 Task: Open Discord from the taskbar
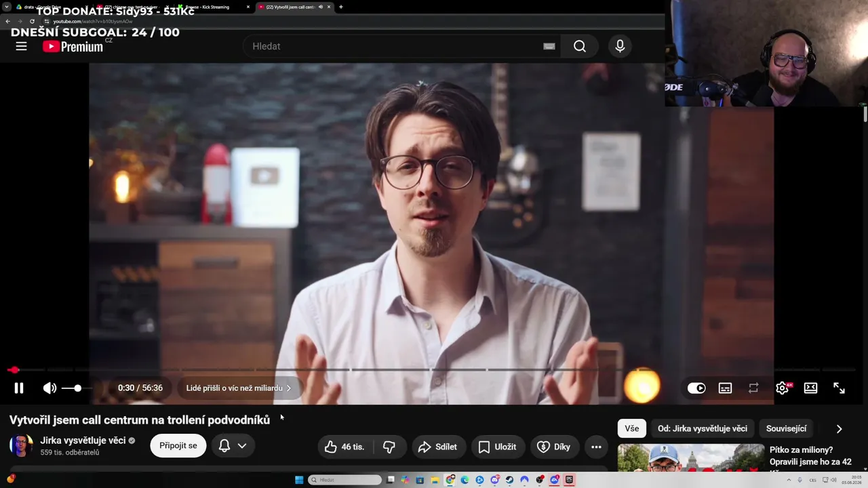[494, 480]
